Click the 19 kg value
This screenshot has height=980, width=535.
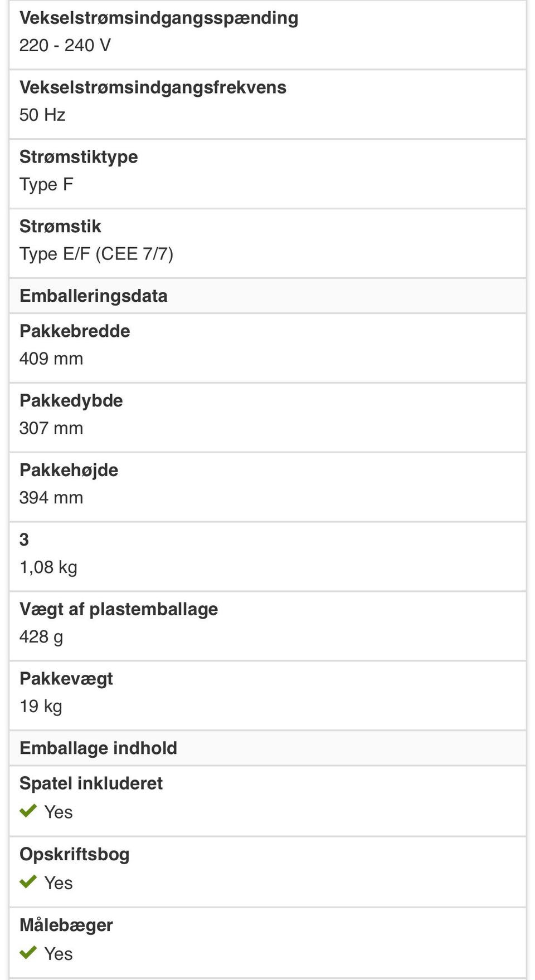coord(41,706)
